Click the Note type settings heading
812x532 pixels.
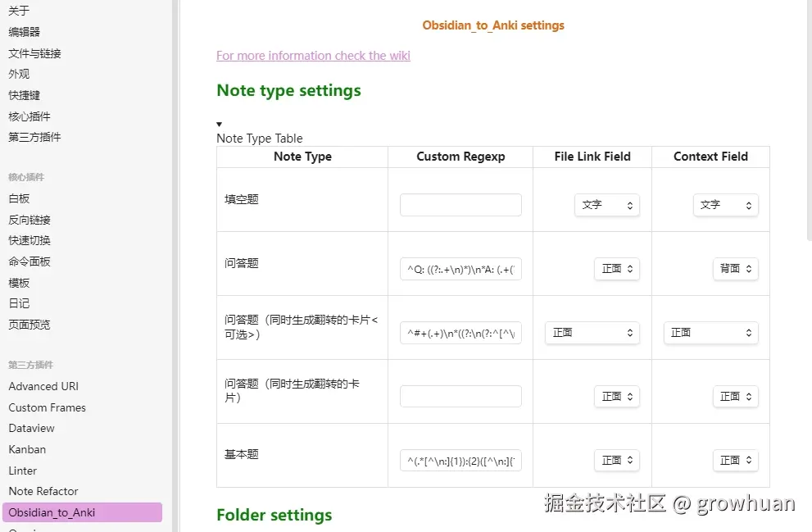click(x=289, y=91)
